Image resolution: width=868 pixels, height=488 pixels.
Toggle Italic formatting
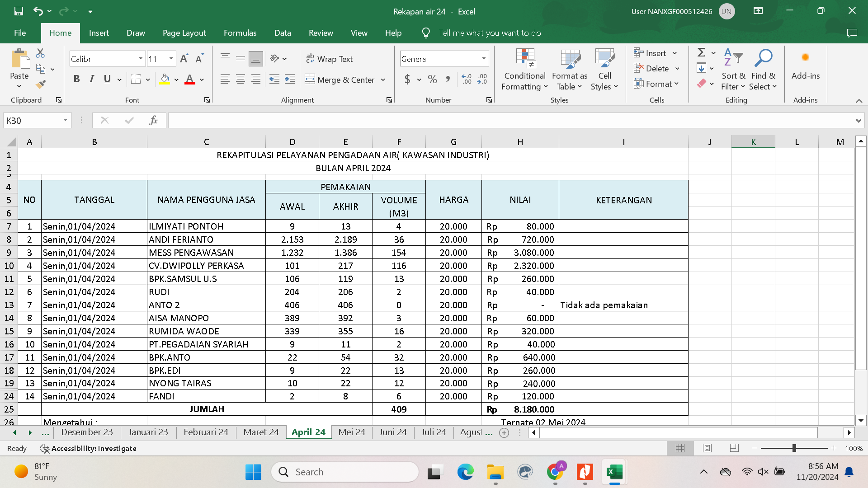[92, 80]
